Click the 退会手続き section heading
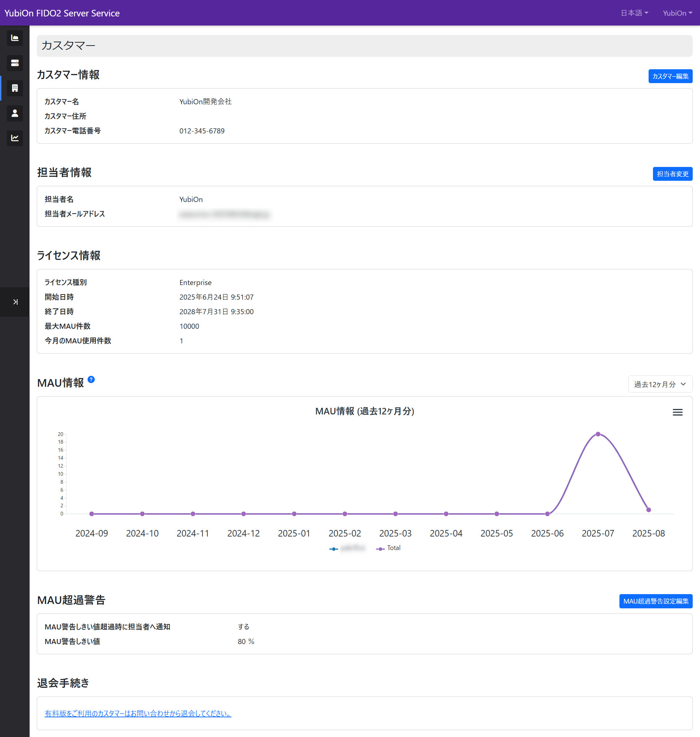The width and height of the screenshot is (700, 737). click(63, 683)
